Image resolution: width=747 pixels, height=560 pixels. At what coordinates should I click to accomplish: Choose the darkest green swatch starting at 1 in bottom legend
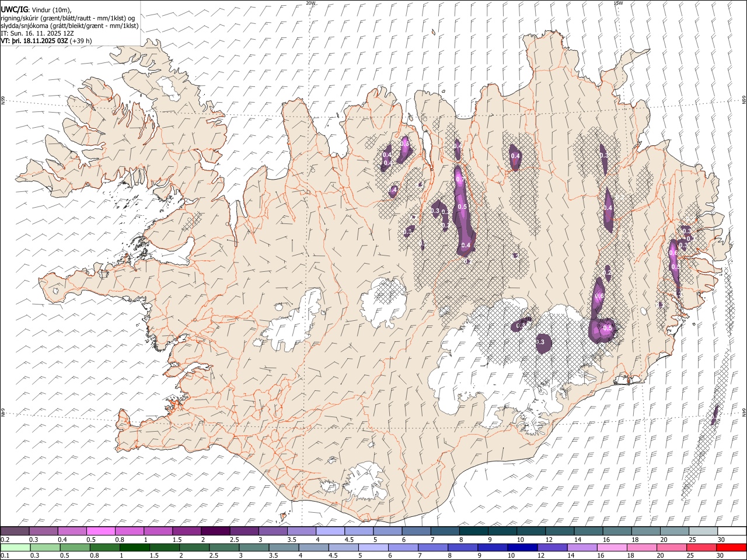pos(134,548)
